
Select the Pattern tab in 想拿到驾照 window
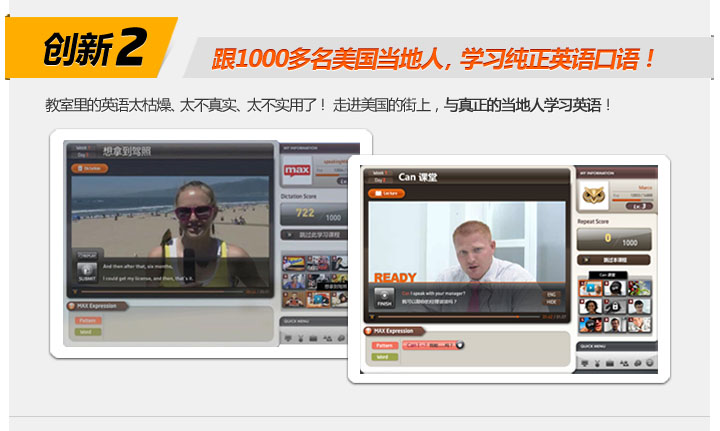88,320
